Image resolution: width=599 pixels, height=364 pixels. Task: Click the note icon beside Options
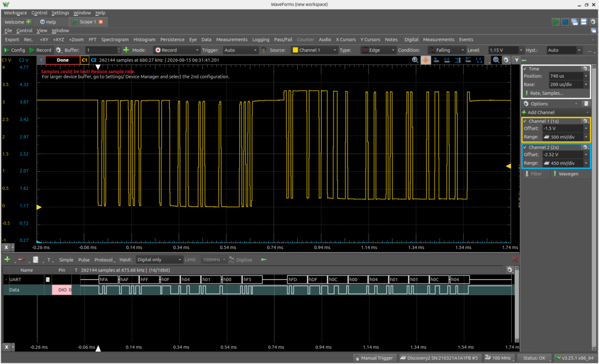coord(586,103)
